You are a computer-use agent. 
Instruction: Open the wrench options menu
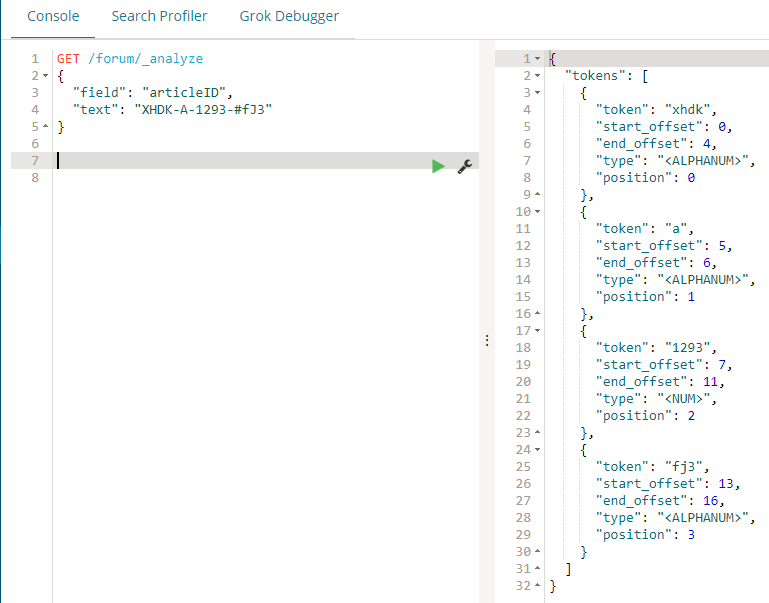click(x=464, y=167)
